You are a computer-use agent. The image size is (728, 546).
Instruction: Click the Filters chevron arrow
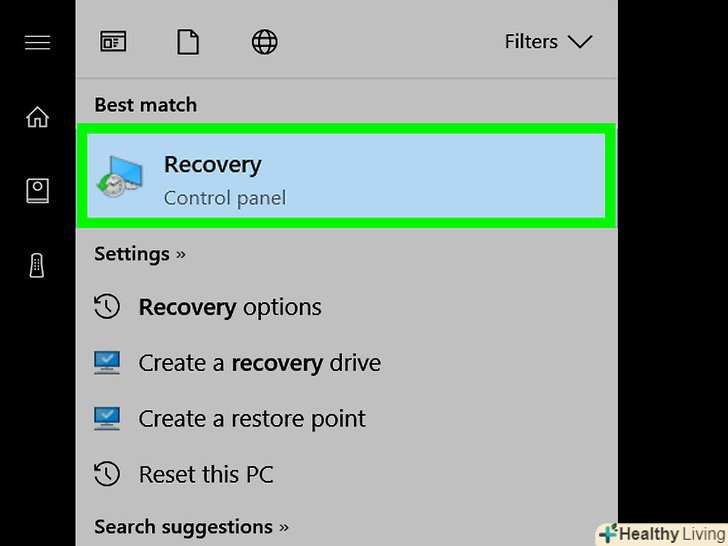(580, 42)
